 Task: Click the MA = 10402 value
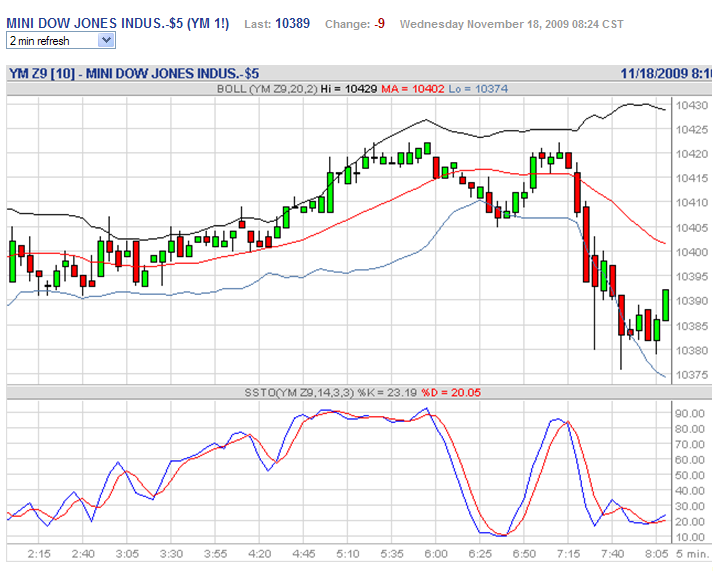coord(412,89)
